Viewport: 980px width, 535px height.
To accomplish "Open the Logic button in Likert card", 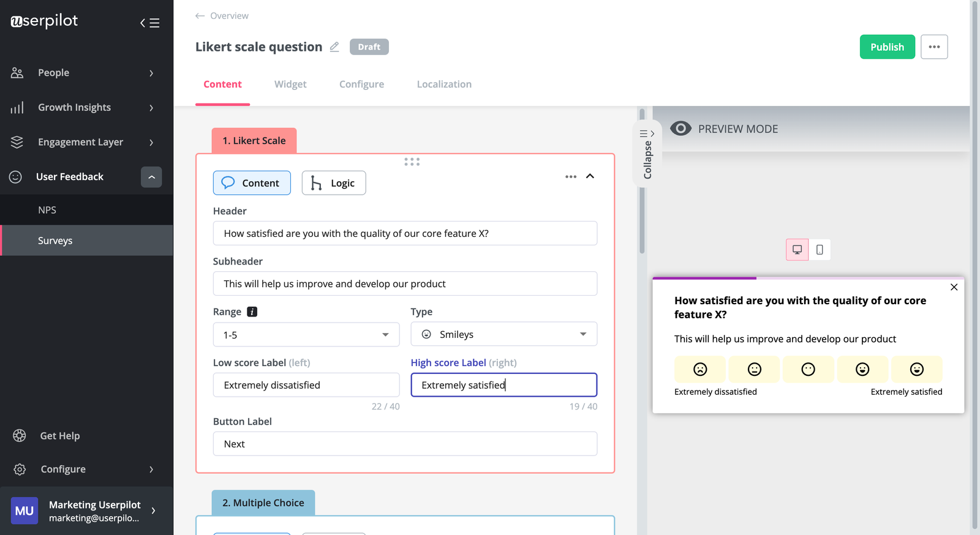I will pyautogui.click(x=334, y=183).
